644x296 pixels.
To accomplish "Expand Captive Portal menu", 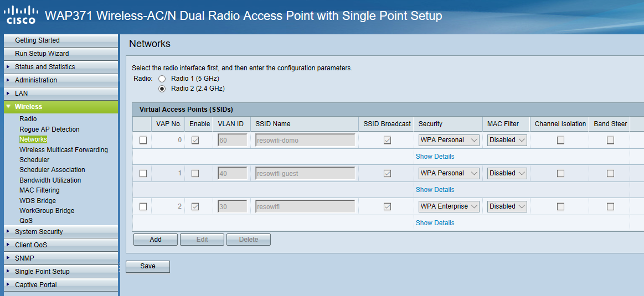I will click(61, 284).
